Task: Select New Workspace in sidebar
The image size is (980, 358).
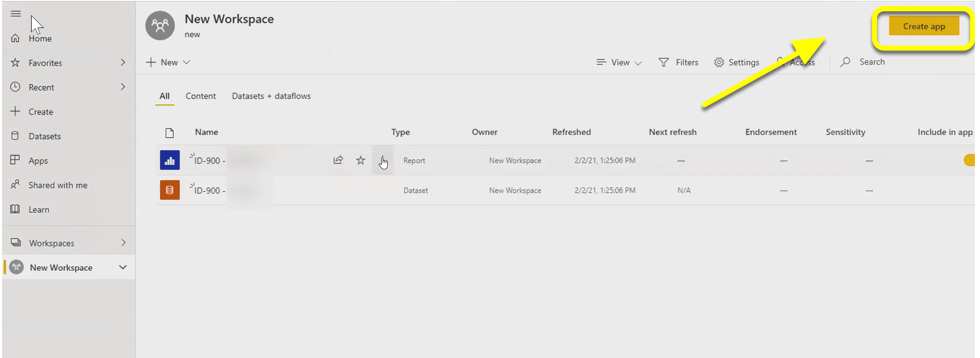Action: tap(61, 268)
